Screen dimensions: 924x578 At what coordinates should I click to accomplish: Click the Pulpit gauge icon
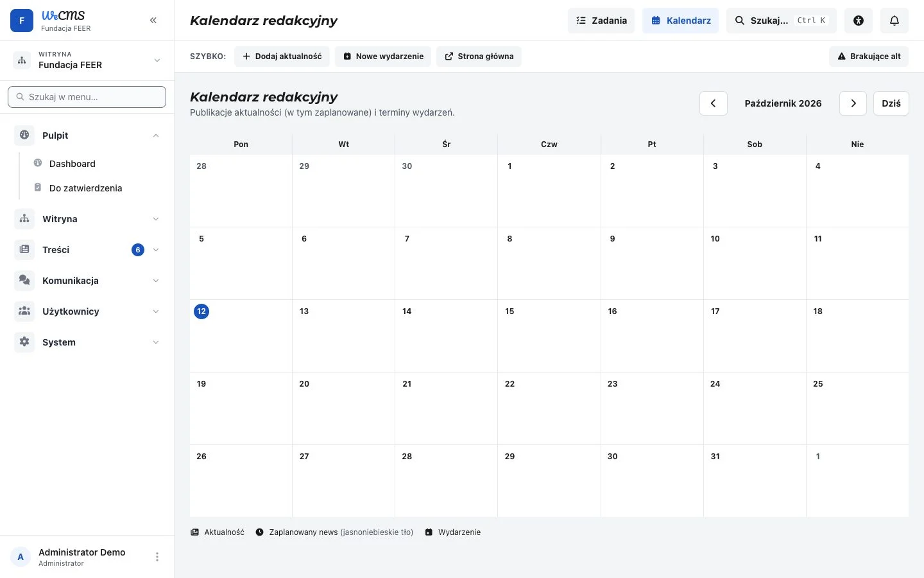pyautogui.click(x=24, y=136)
